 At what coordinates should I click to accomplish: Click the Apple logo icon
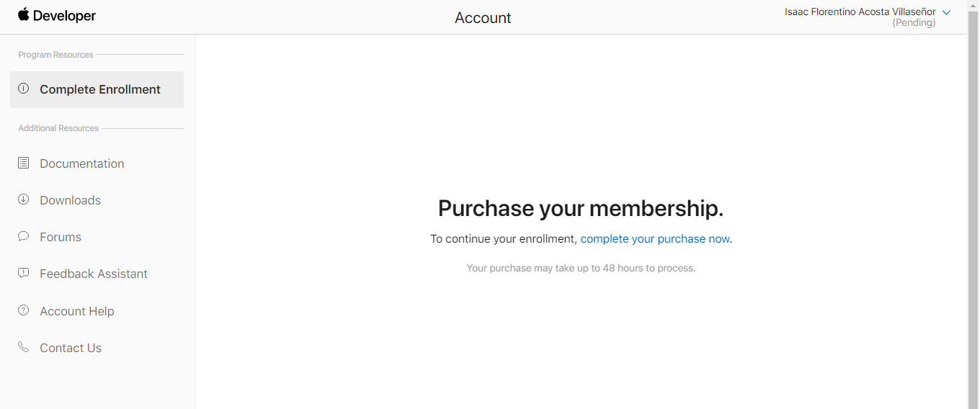tap(24, 15)
